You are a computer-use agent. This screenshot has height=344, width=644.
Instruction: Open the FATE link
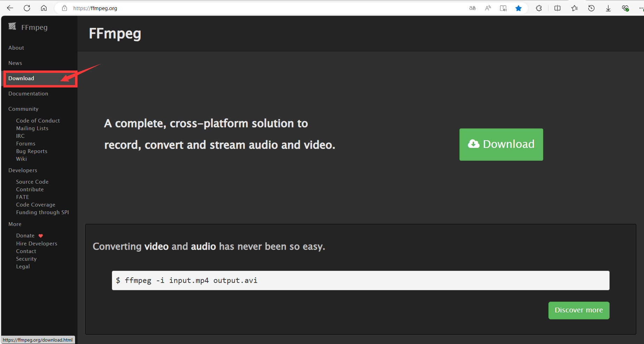click(23, 197)
